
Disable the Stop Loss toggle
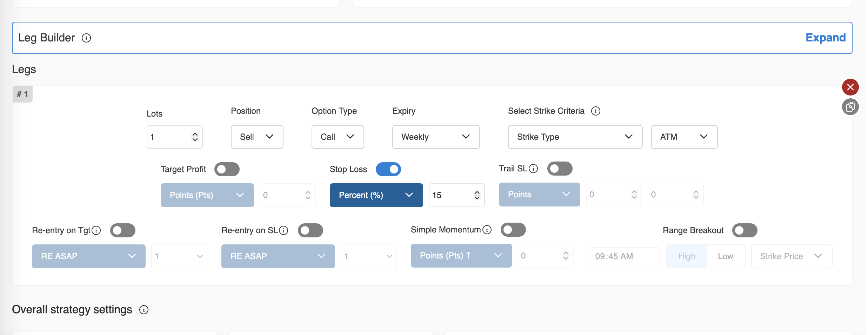tap(388, 169)
